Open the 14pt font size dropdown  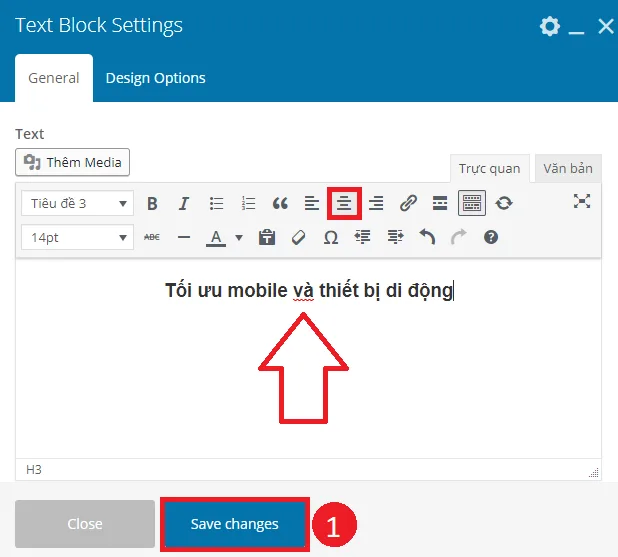[x=77, y=237]
